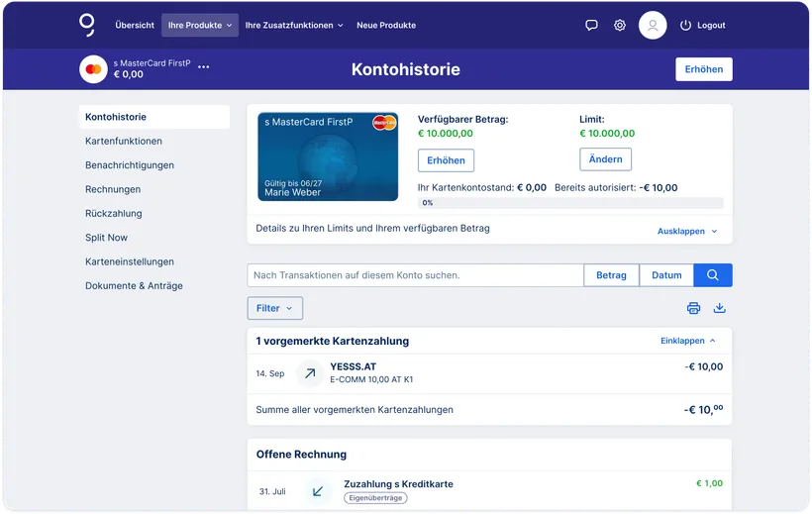The image size is (812, 514).
Task: Focus the transaction search field
Action: point(415,275)
